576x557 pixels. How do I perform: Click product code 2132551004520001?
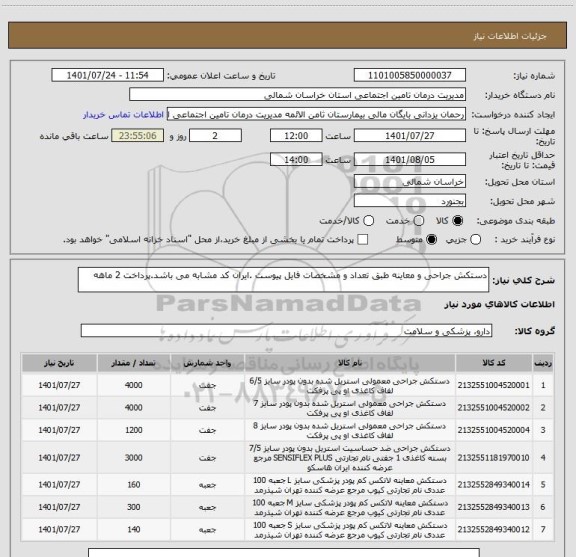[x=494, y=385]
